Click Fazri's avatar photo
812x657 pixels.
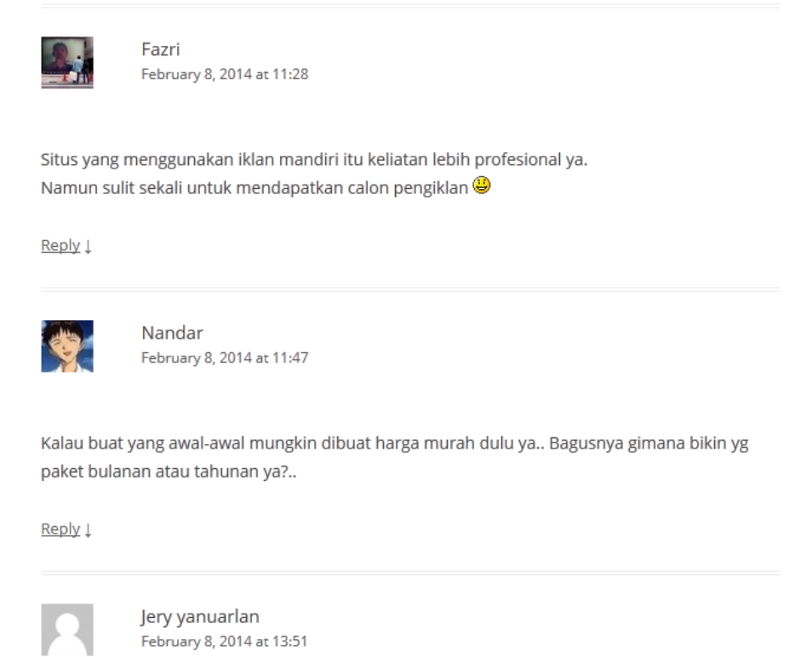click(67, 63)
